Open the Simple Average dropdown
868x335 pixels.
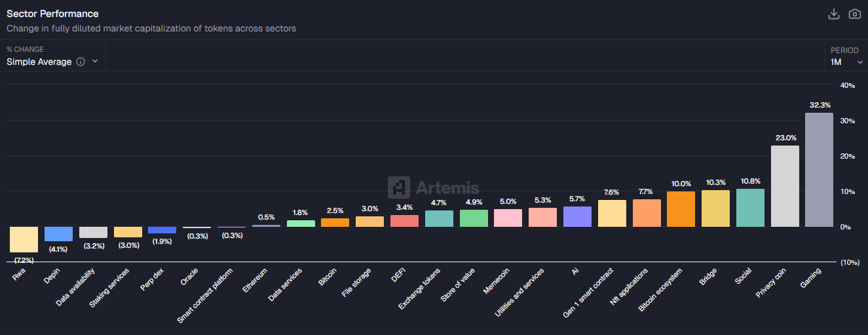[x=52, y=62]
